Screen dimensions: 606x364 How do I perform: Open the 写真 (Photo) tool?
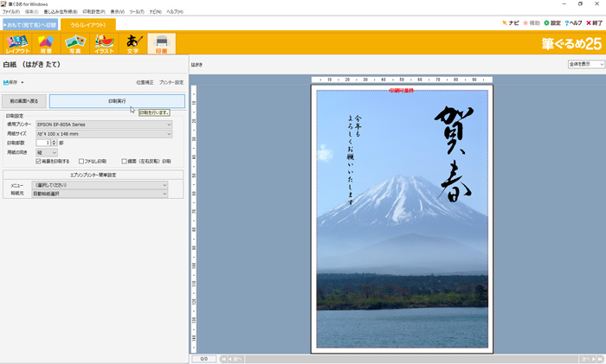74,43
